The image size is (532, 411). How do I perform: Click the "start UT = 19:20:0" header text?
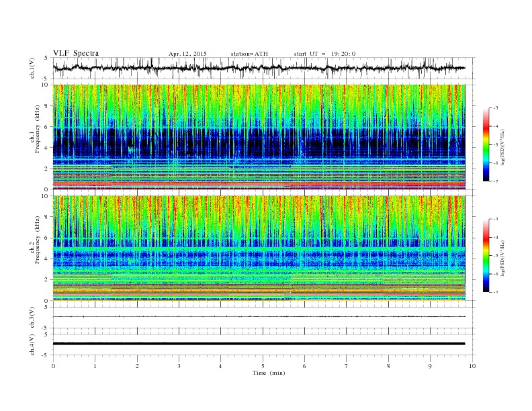click(x=324, y=54)
